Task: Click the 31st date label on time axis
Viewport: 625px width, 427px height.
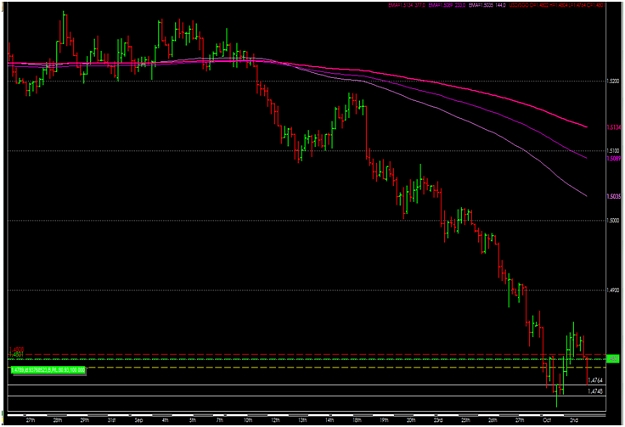Action: [112, 420]
